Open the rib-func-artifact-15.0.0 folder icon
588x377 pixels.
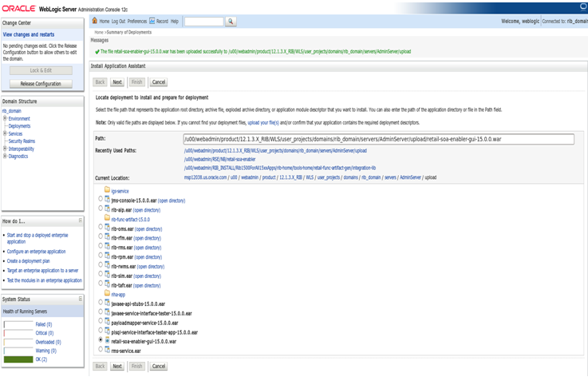[x=107, y=218]
